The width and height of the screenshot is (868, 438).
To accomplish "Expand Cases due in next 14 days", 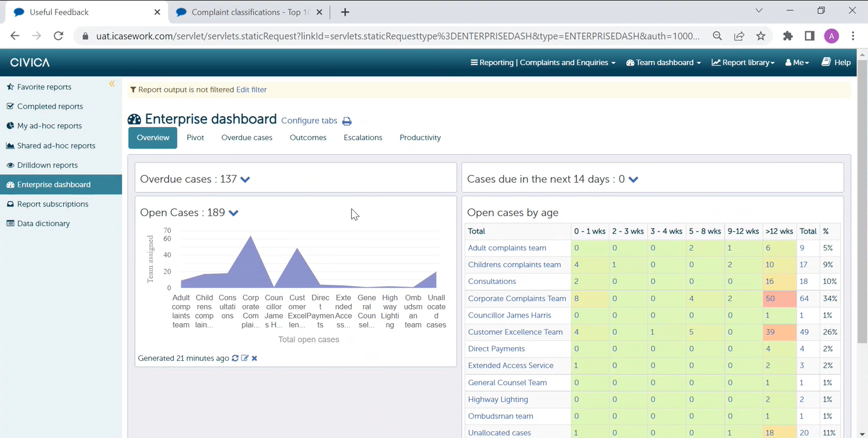I will pos(633,180).
